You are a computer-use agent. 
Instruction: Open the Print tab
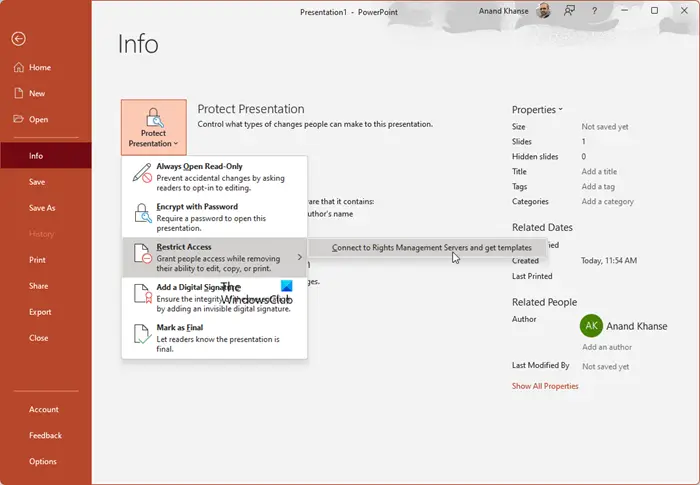pyautogui.click(x=46, y=260)
